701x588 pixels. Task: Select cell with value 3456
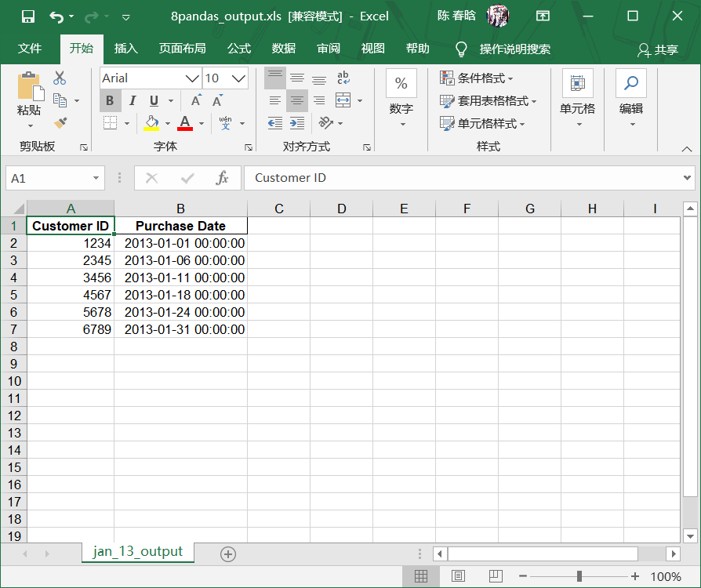click(71, 278)
